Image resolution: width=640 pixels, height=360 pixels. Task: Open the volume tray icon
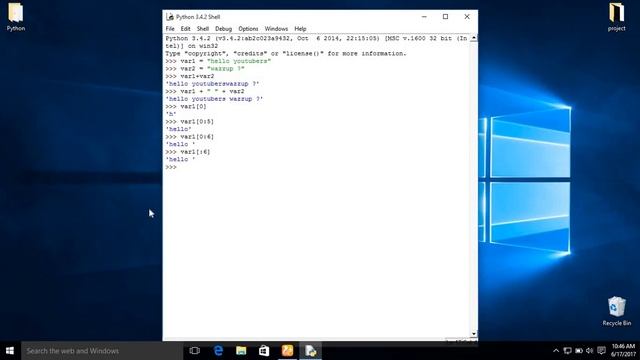click(x=589, y=351)
